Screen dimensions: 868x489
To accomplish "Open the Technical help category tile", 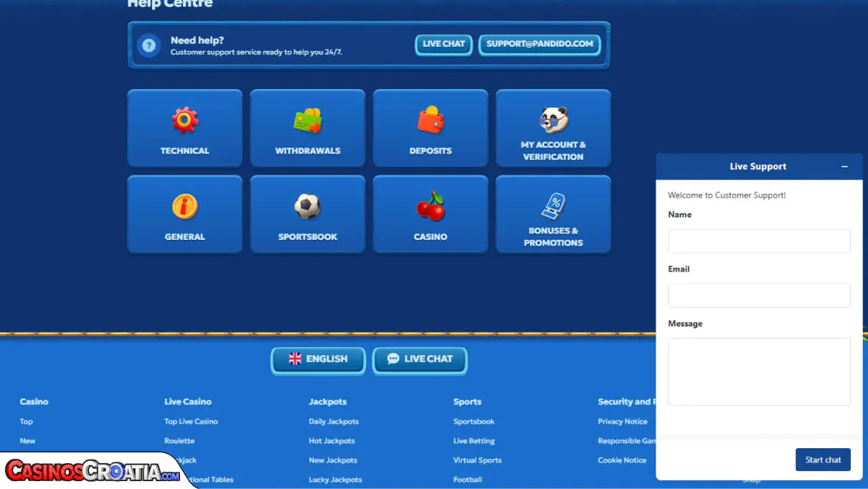I will click(x=185, y=128).
